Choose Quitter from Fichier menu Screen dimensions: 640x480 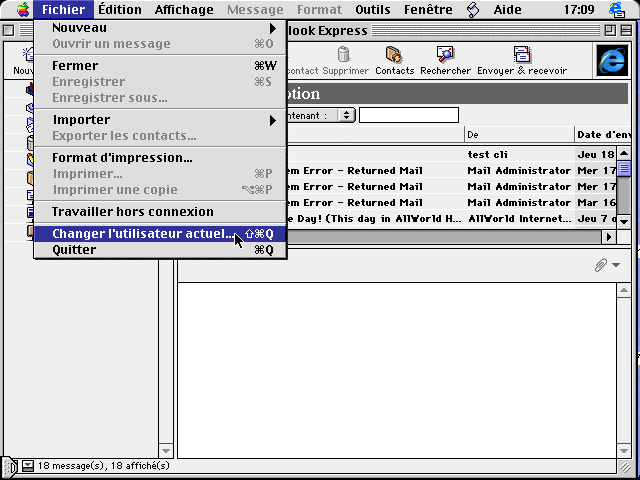tap(160, 249)
